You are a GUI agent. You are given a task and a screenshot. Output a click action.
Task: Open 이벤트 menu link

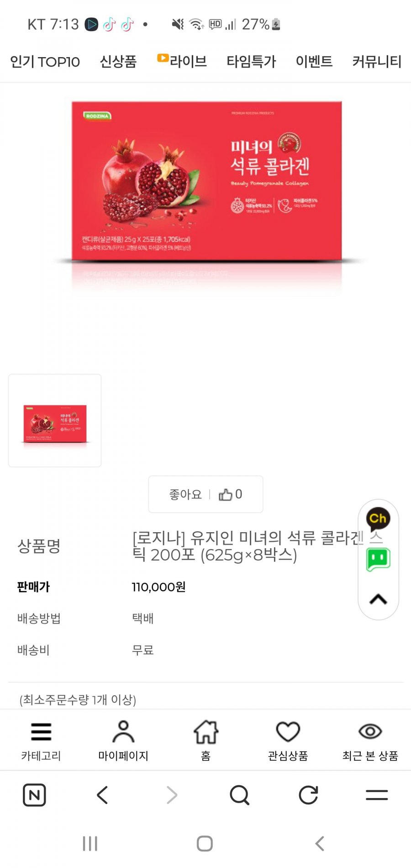pyautogui.click(x=314, y=61)
